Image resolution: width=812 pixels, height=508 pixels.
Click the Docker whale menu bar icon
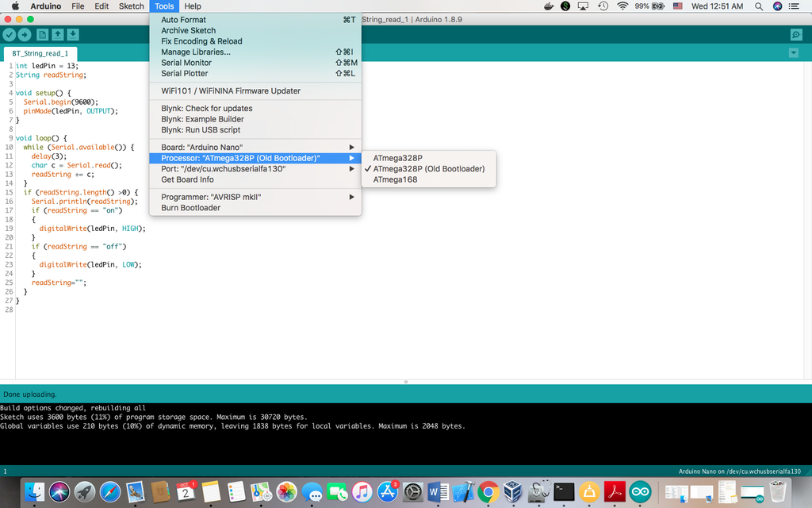[x=549, y=6]
